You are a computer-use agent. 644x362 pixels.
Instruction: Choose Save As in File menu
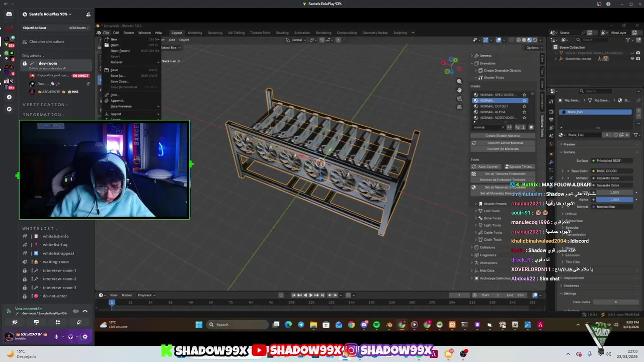[131, 76]
